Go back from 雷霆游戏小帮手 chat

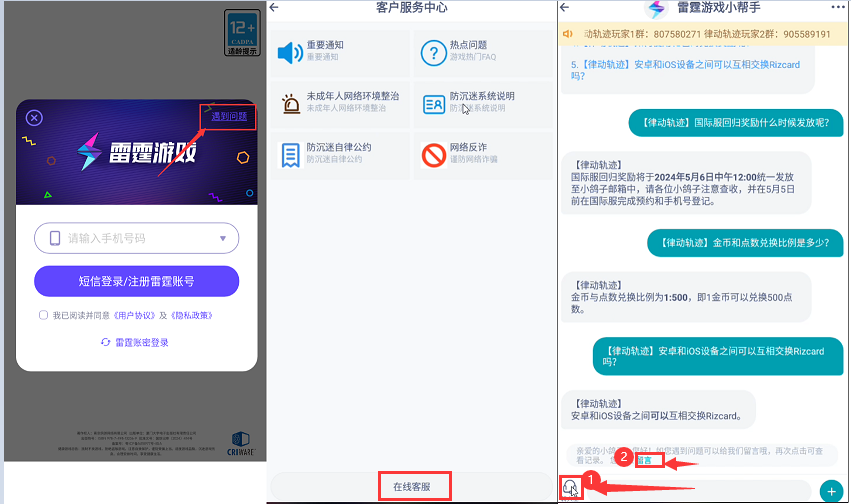click(x=564, y=7)
